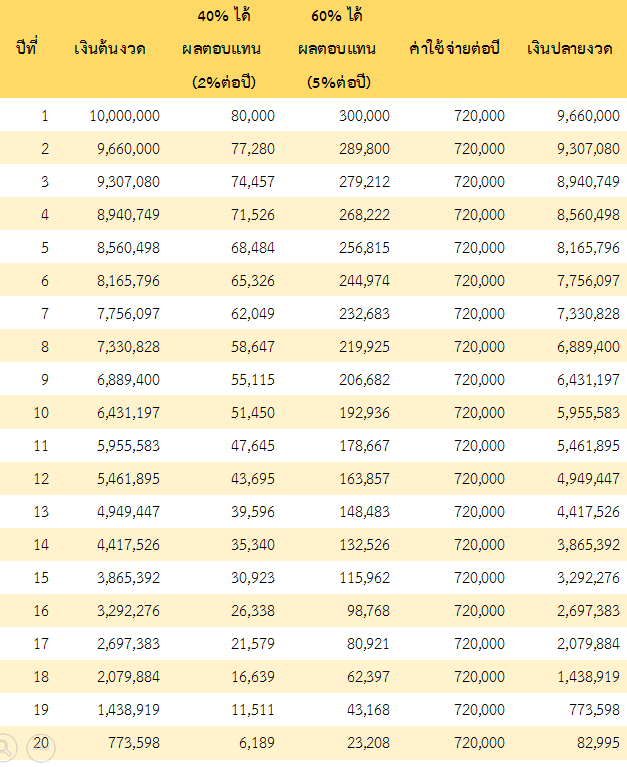Select the 9,660,000 ending balance in year 1
This screenshot has width=627, height=767.
coord(586,116)
